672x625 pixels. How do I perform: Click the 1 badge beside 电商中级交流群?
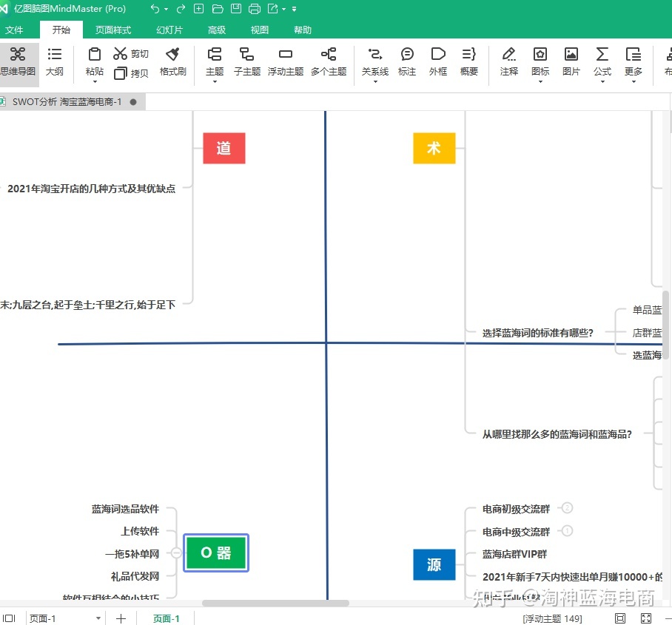[567, 531]
